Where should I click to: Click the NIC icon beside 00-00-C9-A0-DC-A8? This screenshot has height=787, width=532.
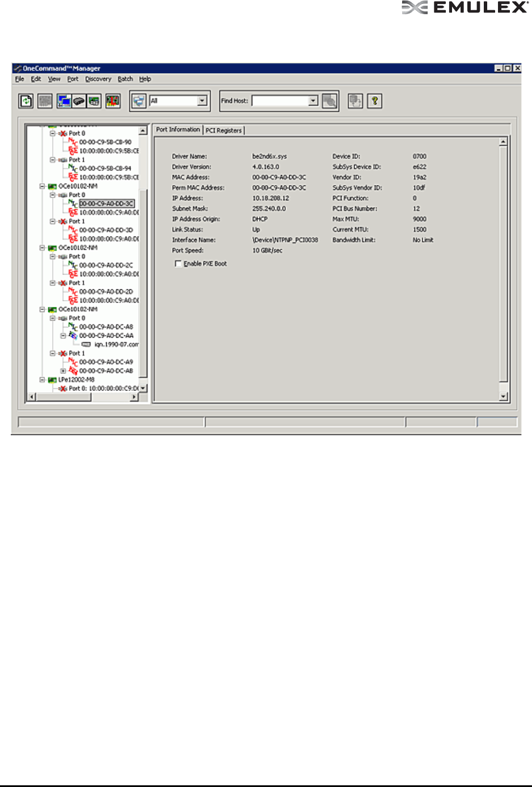[73, 326]
